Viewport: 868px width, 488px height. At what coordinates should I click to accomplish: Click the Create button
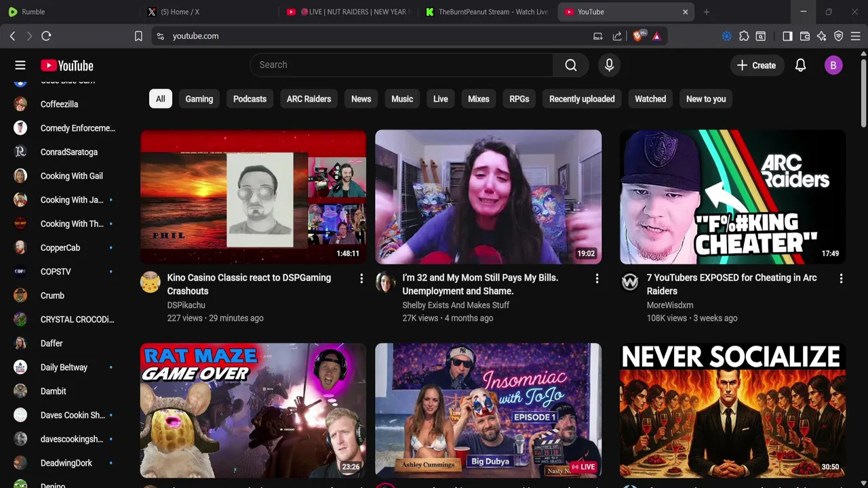coord(756,65)
